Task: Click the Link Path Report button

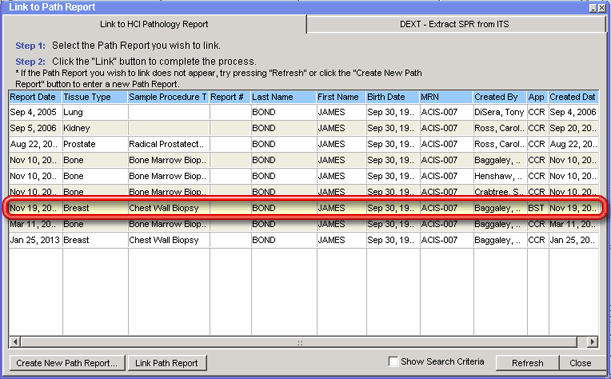Action: (167, 363)
